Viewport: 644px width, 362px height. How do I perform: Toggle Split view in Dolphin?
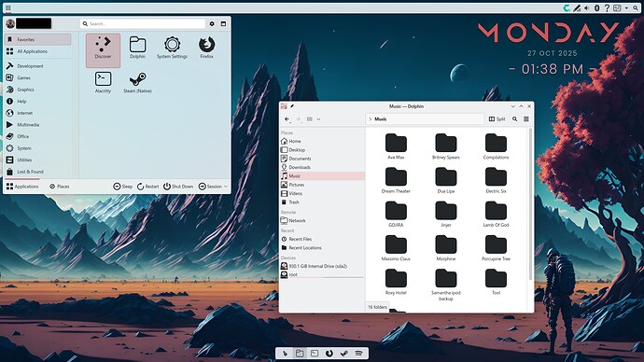(x=497, y=119)
